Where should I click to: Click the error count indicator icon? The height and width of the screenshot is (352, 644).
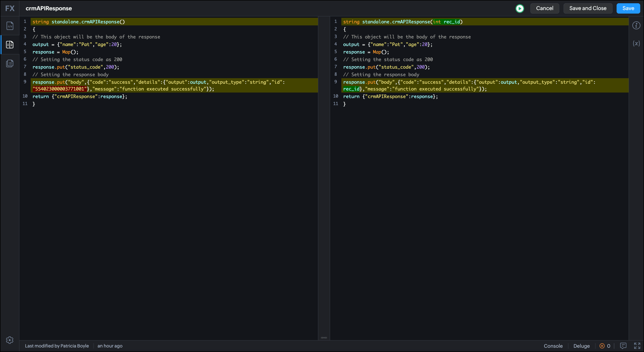tap(602, 346)
